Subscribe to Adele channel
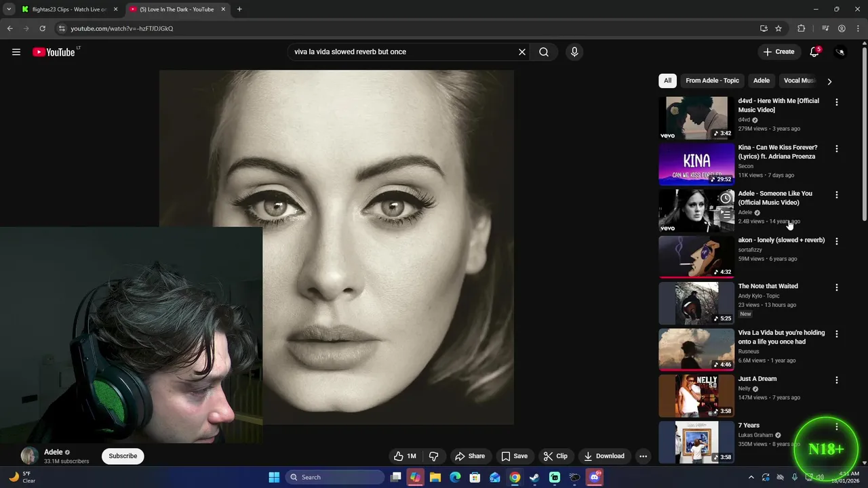 pos(123,456)
